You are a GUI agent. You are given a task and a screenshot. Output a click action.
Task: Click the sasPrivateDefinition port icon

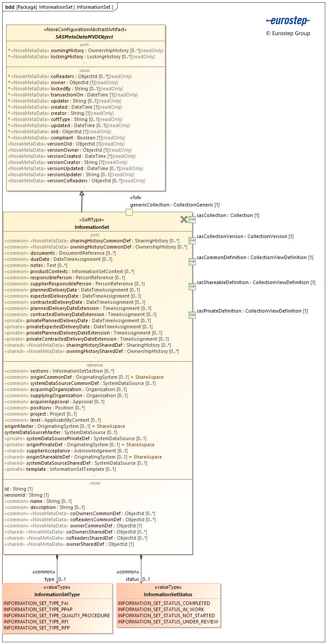[192, 315]
